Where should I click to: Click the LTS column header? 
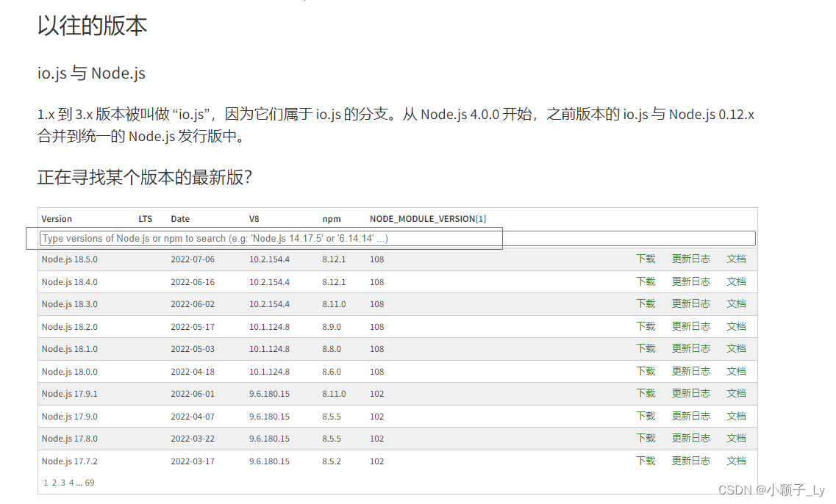pyautogui.click(x=145, y=219)
